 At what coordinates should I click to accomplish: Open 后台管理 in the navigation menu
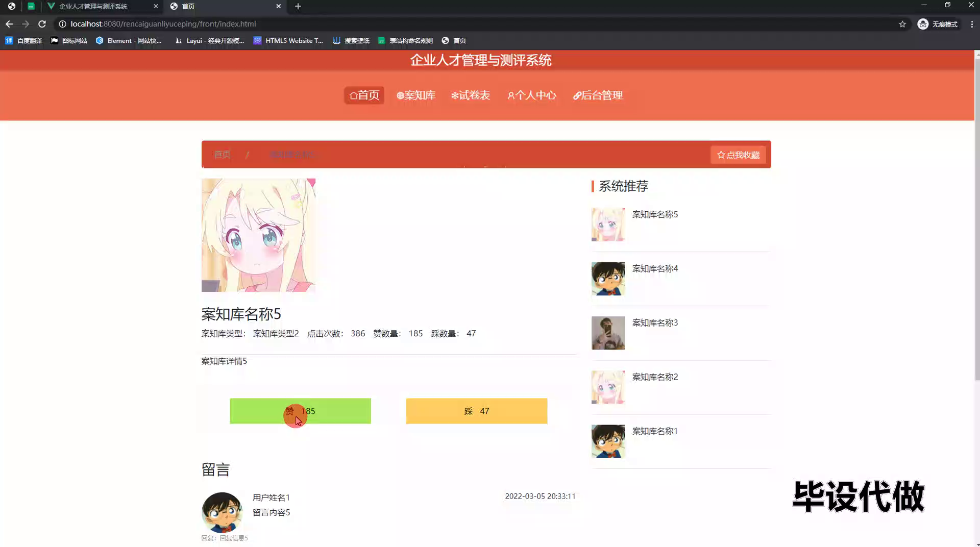598,95
